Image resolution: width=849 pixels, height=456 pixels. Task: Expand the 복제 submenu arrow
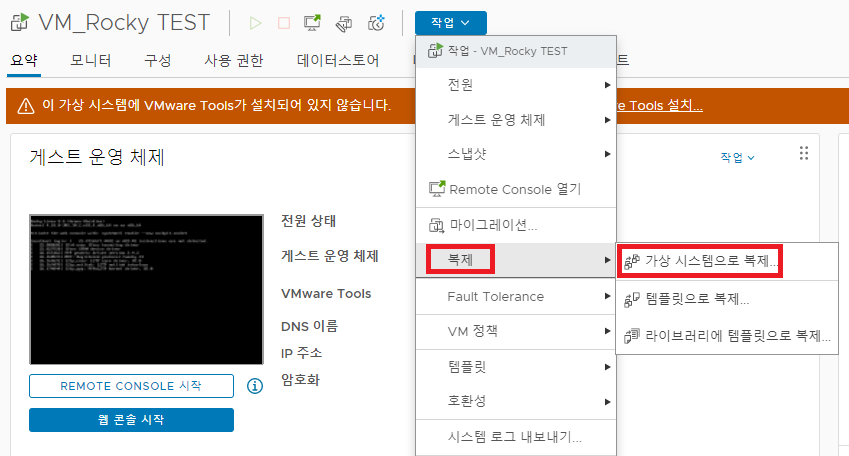point(608,260)
